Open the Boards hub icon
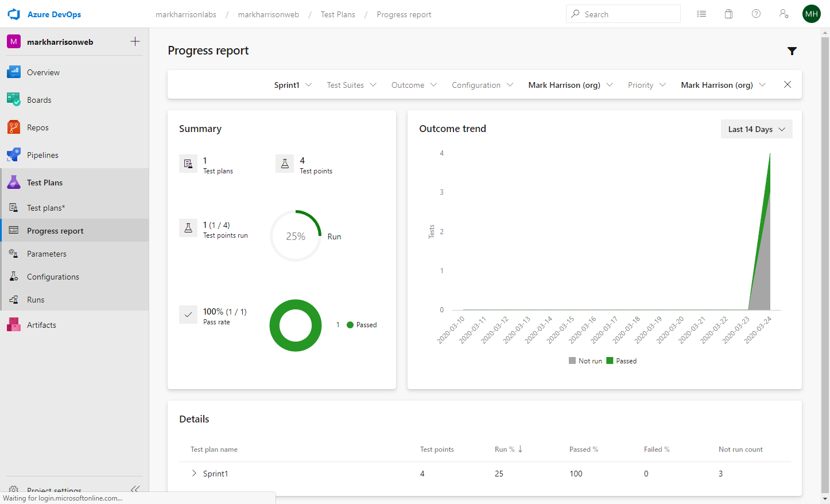Viewport: 830px width, 504px height. [14, 100]
